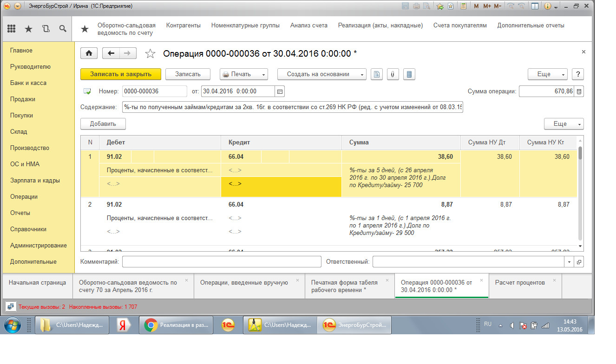Add this operation to favorites star
Image resolution: width=616 pixels, height=364 pixels.
click(x=150, y=54)
